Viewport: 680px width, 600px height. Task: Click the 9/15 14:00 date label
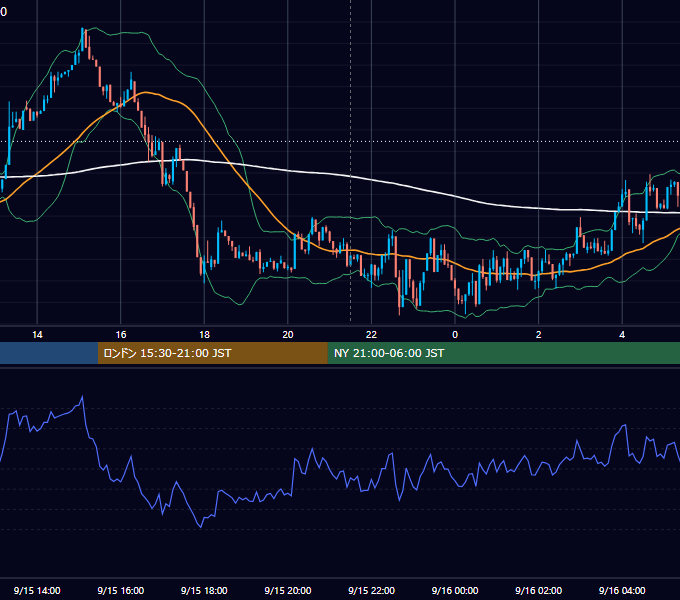tap(37, 590)
